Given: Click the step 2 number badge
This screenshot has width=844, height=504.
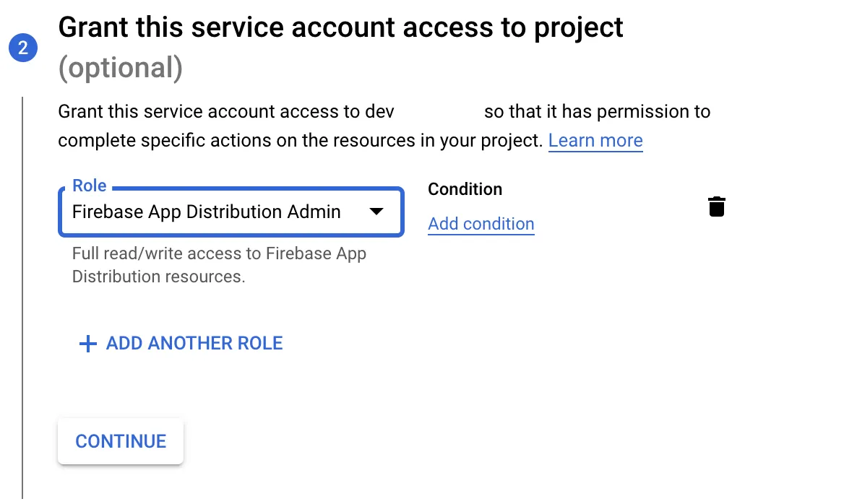Looking at the screenshot, I should pyautogui.click(x=23, y=48).
